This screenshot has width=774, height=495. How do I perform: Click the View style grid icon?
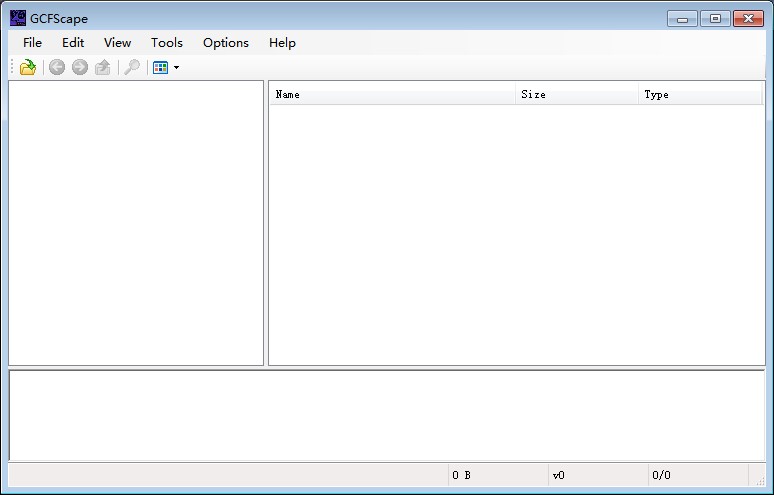[160, 67]
